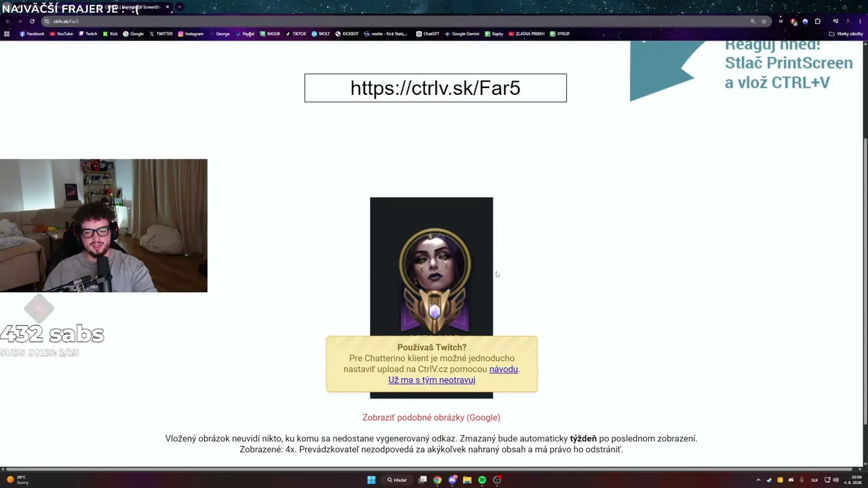Click Zobraziť podobné obrázky (Google) link
This screenshot has width=868, height=488.
(431, 418)
